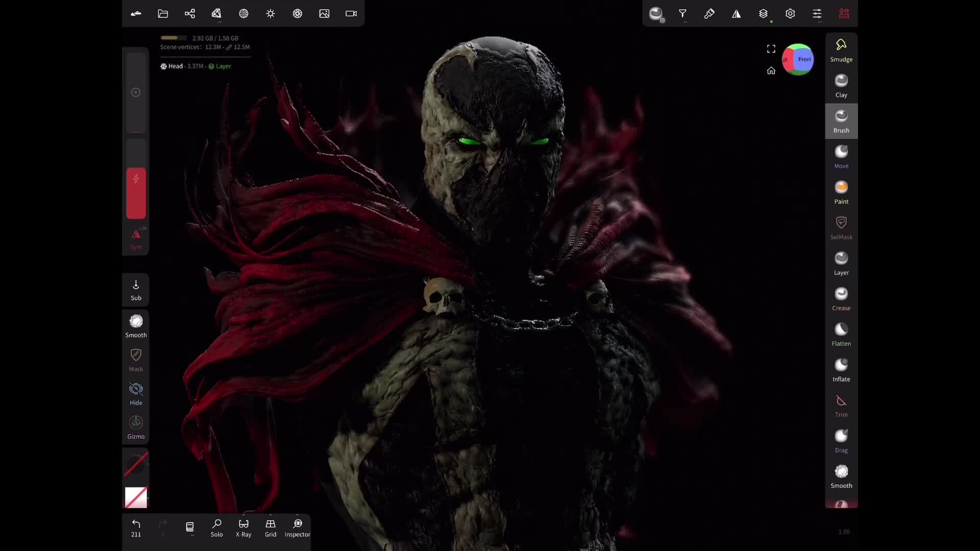Activate the Paint tool
This screenshot has height=551, width=980.
point(841,191)
